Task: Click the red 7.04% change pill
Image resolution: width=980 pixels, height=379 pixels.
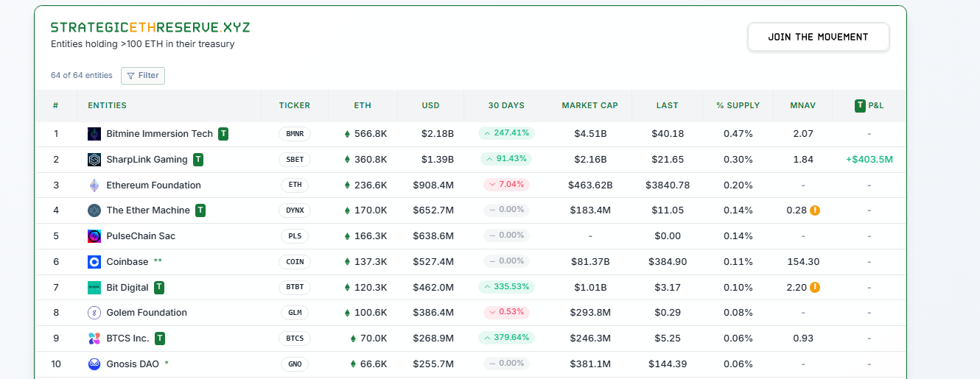Action: [506, 185]
